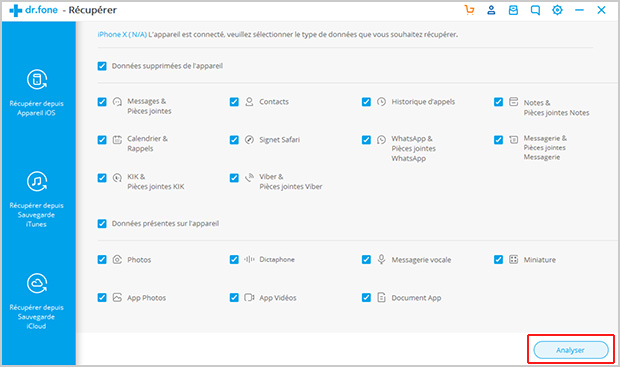The height and width of the screenshot is (367, 620).
Task: Uncheck Historique d'appels checkbox
Action: pyautogui.click(x=366, y=102)
